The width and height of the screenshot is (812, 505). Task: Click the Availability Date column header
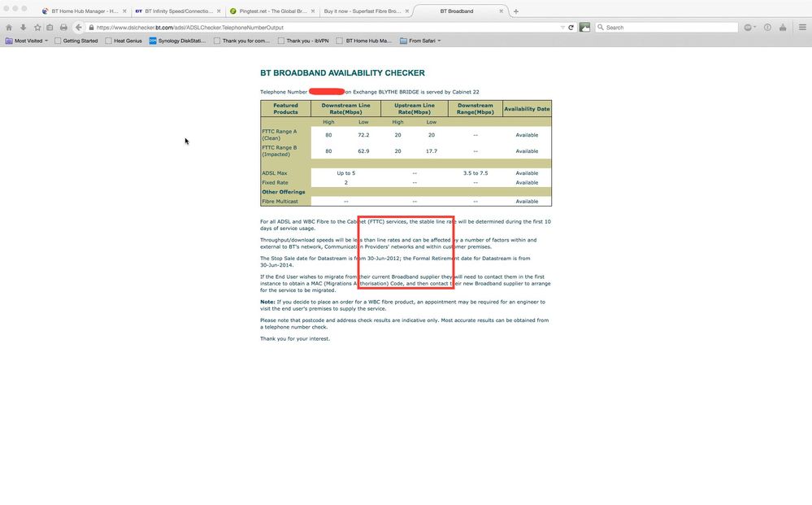(x=527, y=109)
